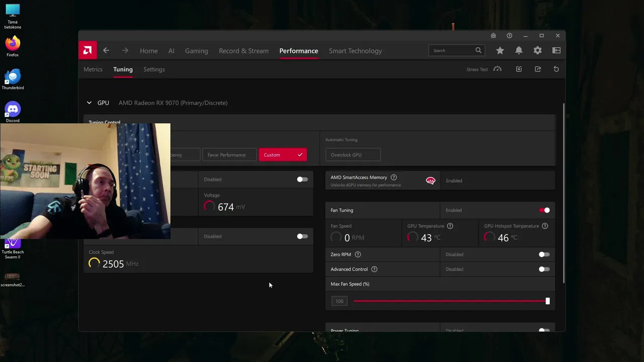Open help question mark in title bar
The image size is (644, 362).
click(510, 36)
